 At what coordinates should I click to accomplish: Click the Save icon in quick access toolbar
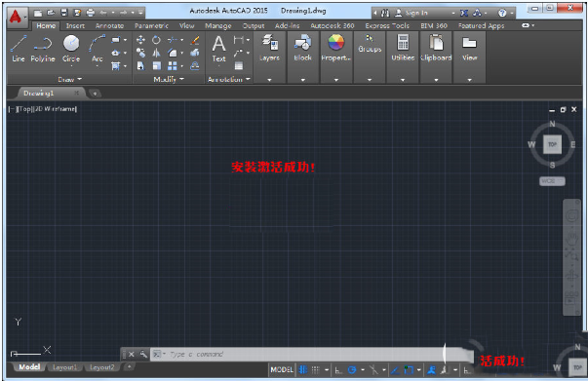pos(64,13)
